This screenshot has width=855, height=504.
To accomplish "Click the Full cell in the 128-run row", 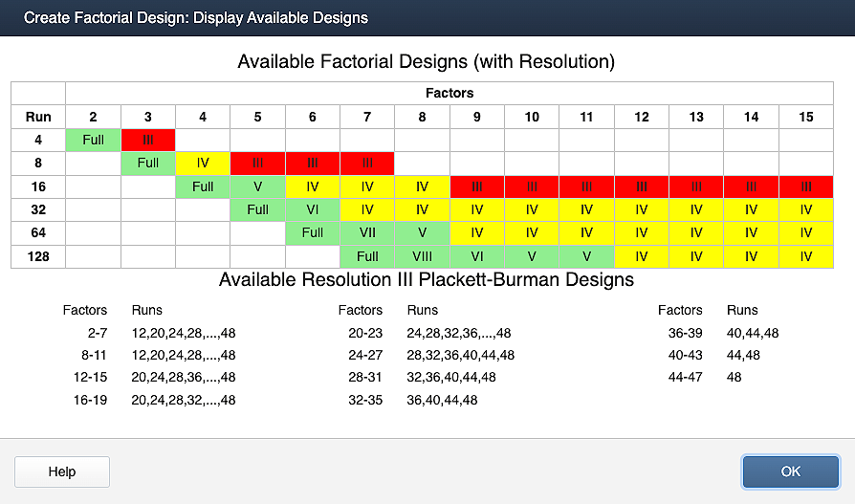I will (x=367, y=256).
